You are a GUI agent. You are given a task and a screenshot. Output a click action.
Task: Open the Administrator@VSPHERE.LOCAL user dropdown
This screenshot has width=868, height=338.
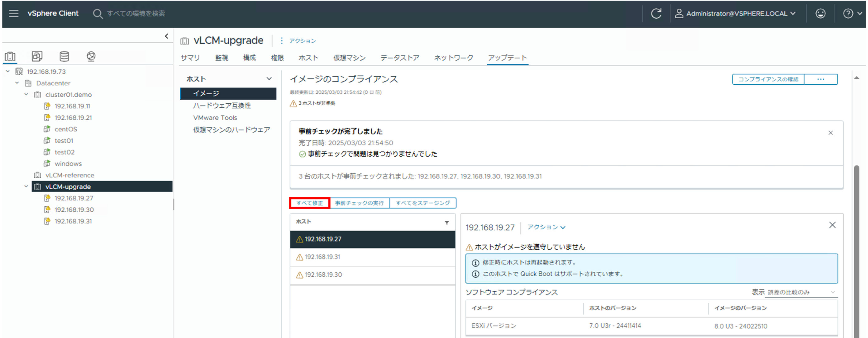pos(737,13)
